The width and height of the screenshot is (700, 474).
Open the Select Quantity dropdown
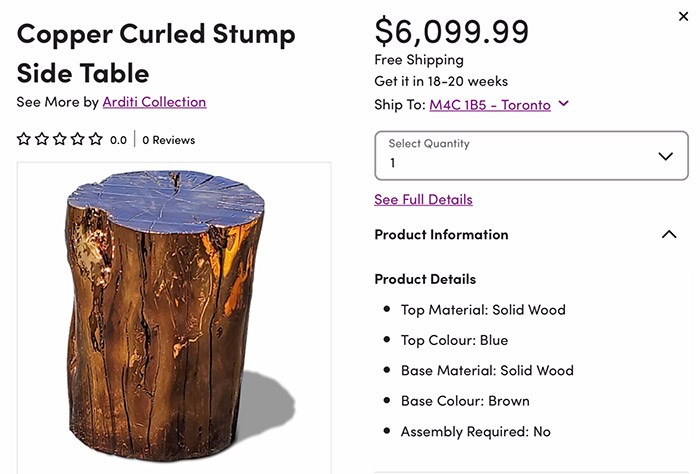531,156
